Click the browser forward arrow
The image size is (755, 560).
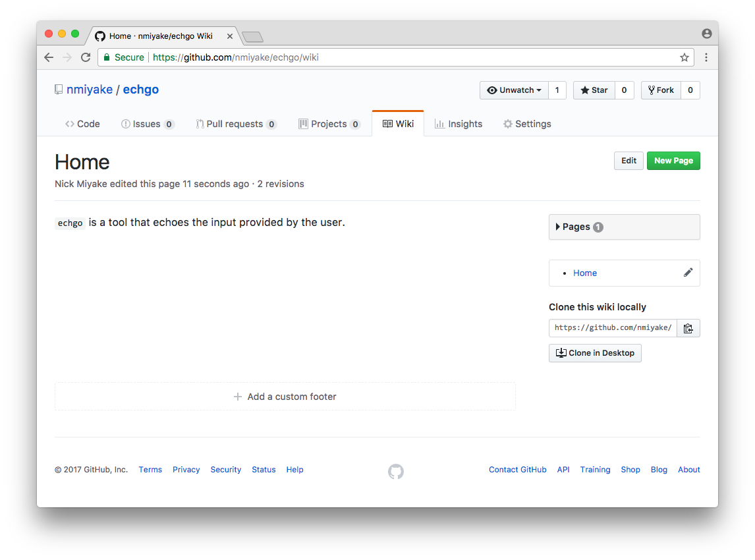pyautogui.click(x=67, y=57)
